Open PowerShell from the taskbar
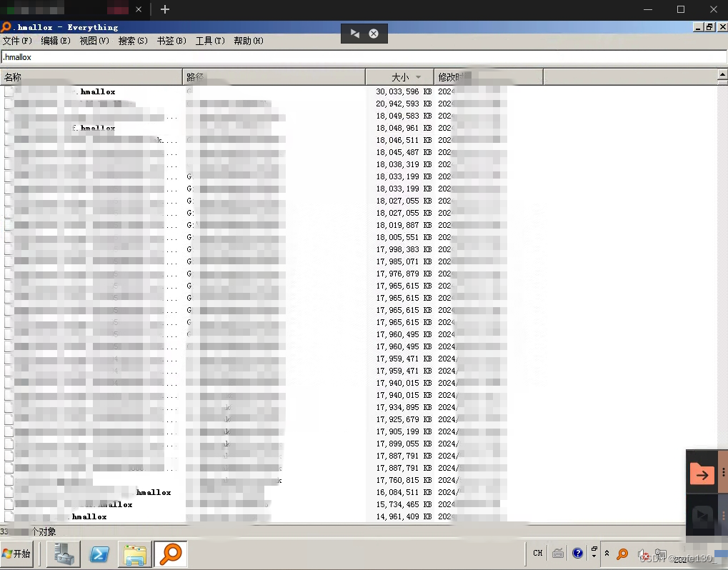 point(99,554)
